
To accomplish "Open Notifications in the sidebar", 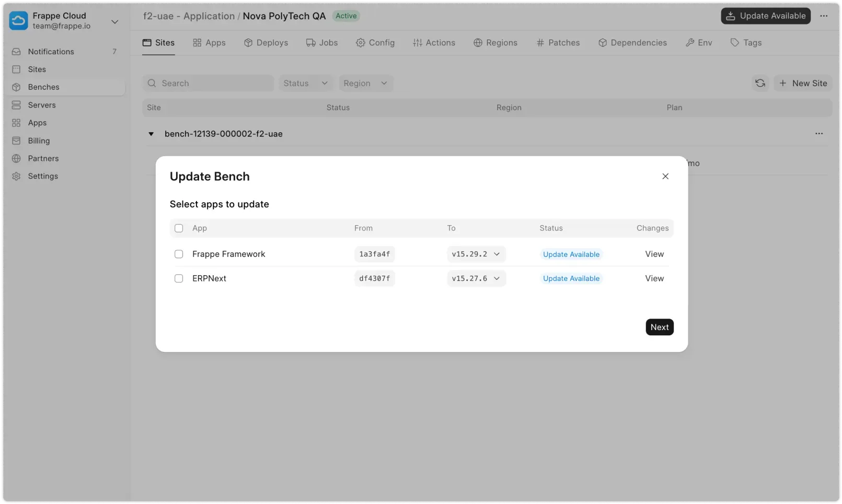I will (51, 51).
